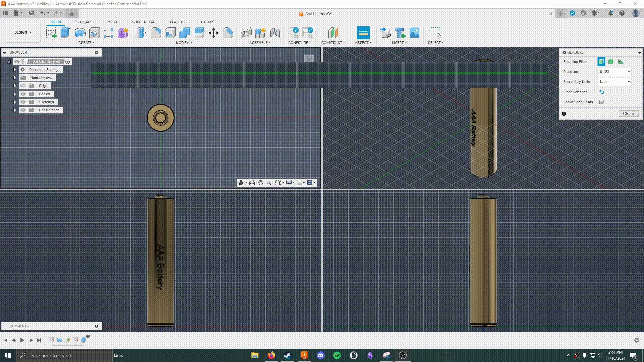
Task: Switch to the Mesh tab
Action: [x=112, y=22]
